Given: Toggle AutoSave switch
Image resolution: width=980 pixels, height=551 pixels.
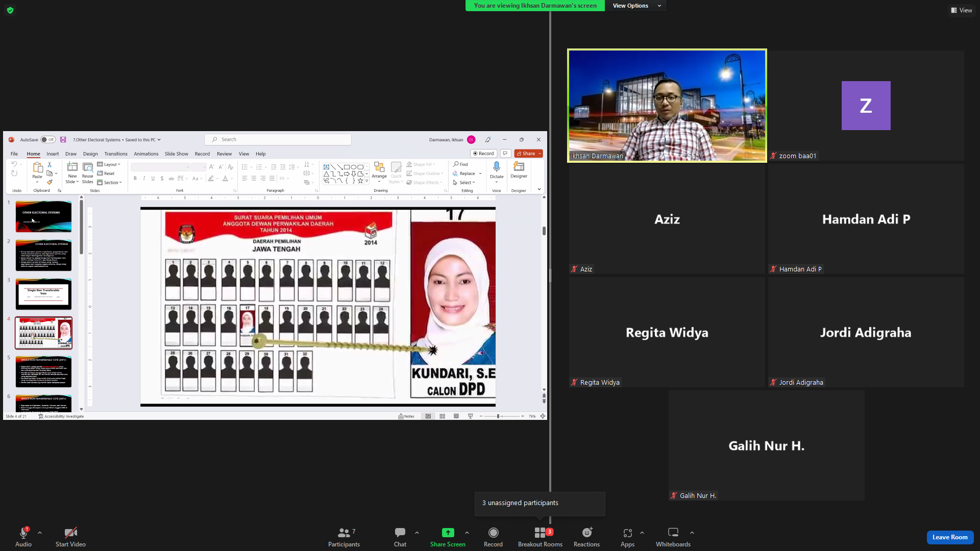Looking at the screenshot, I should point(48,140).
